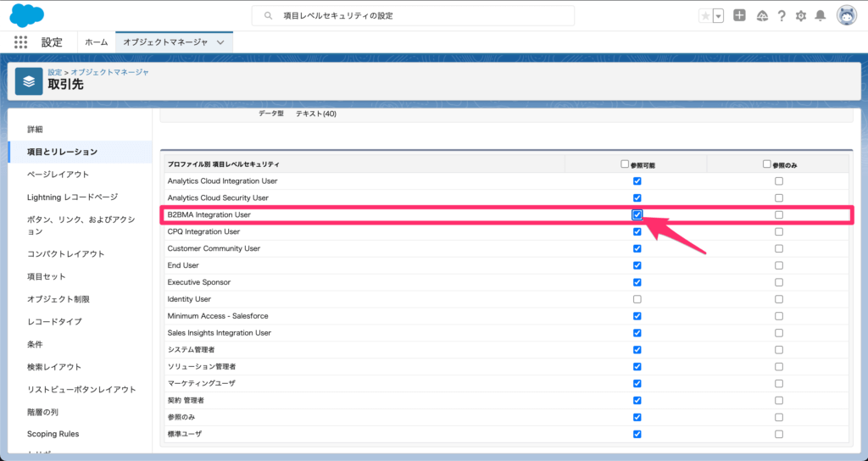Image resolution: width=868 pixels, height=461 pixels.
Task: Uncheck 参照可能 for 標準ユーザ
Action: 637,434
